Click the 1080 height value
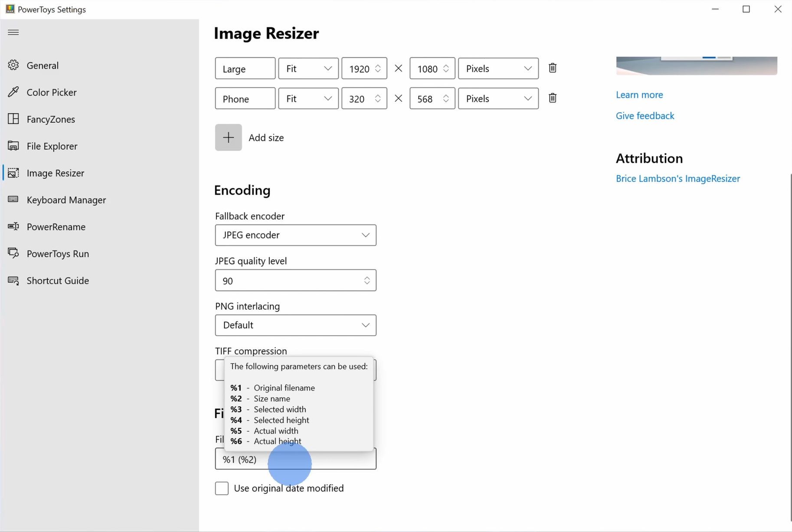 tap(428, 69)
